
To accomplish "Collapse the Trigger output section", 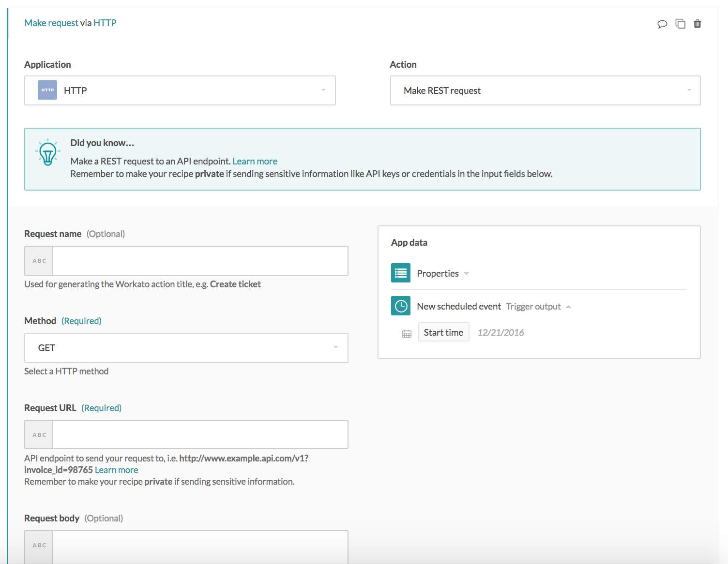I will [569, 307].
